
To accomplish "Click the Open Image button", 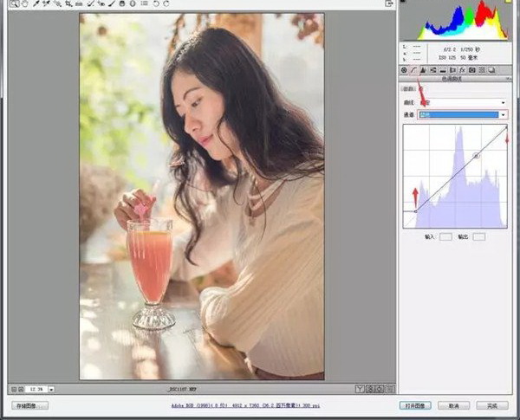I will point(413,404).
